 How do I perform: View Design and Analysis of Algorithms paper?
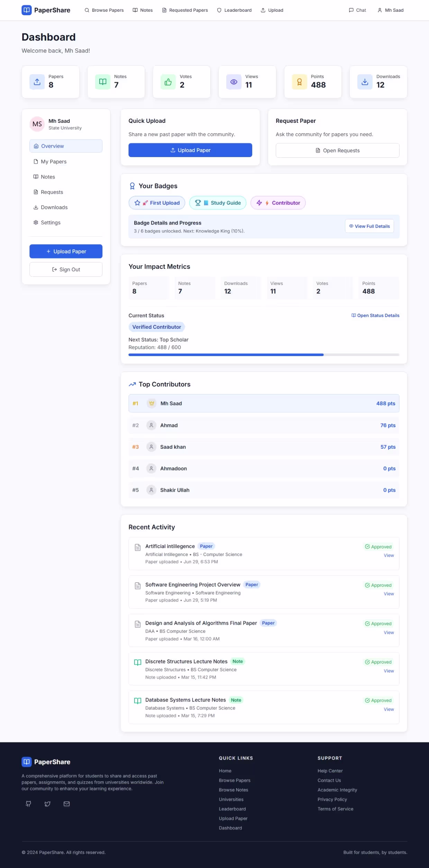[389, 632]
